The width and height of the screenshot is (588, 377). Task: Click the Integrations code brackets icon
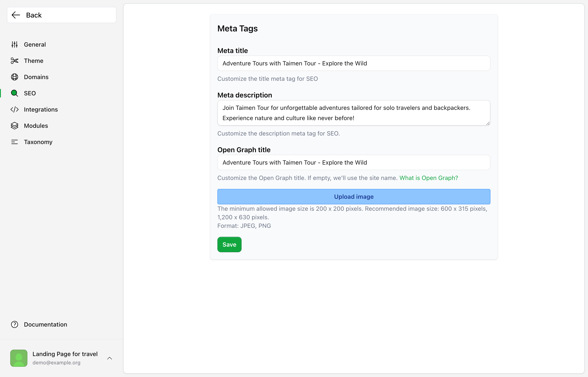tap(15, 109)
